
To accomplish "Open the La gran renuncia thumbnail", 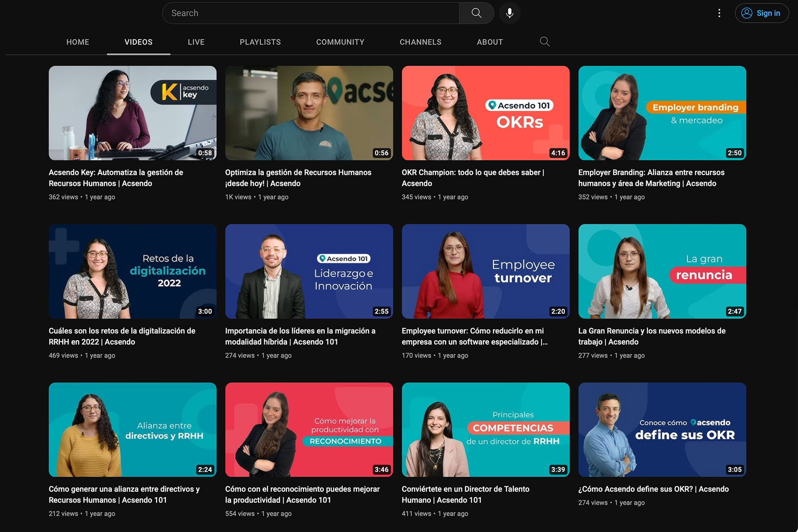I will click(662, 271).
